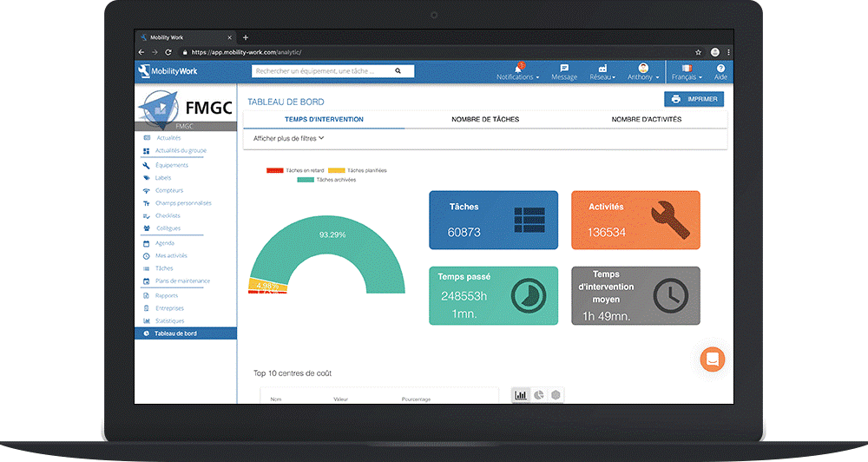This screenshot has width=868, height=462.
Task: Click the MobilityWork logo
Action: pyautogui.click(x=168, y=71)
